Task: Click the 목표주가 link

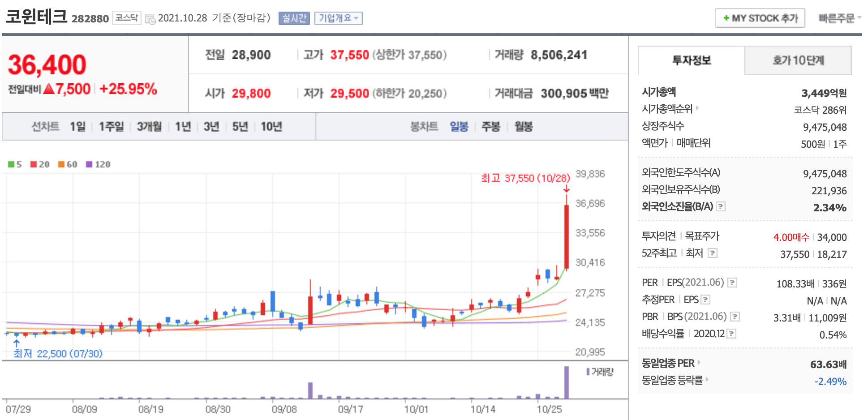Action: 702,236
